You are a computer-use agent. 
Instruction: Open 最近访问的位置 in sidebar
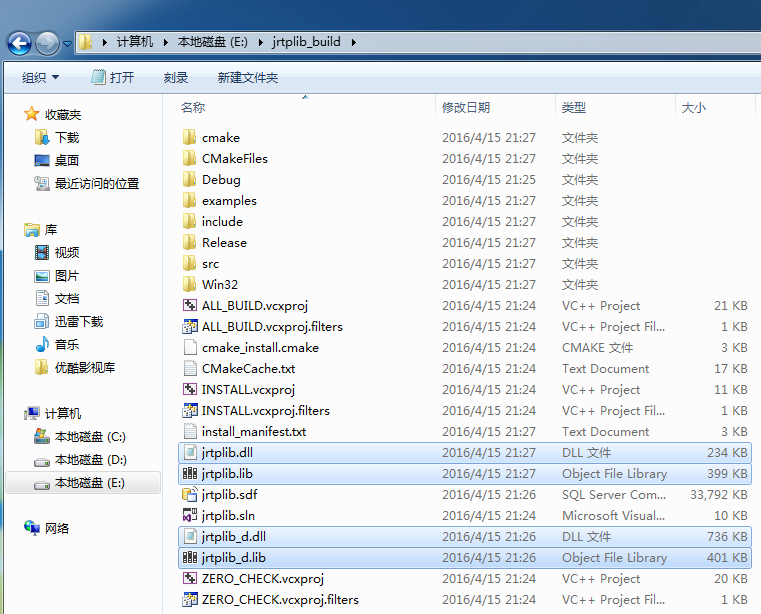[86, 183]
